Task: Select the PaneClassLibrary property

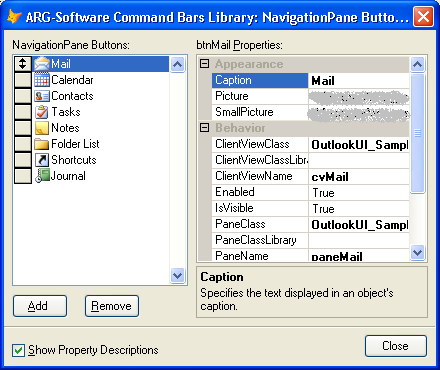Action: [260, 240]
